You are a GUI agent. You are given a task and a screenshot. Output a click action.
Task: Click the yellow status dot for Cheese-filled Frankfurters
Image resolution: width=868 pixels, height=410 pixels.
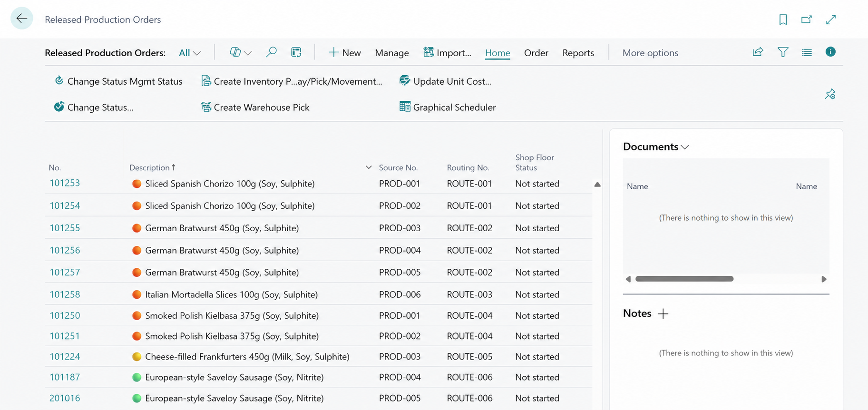(137, 357)
